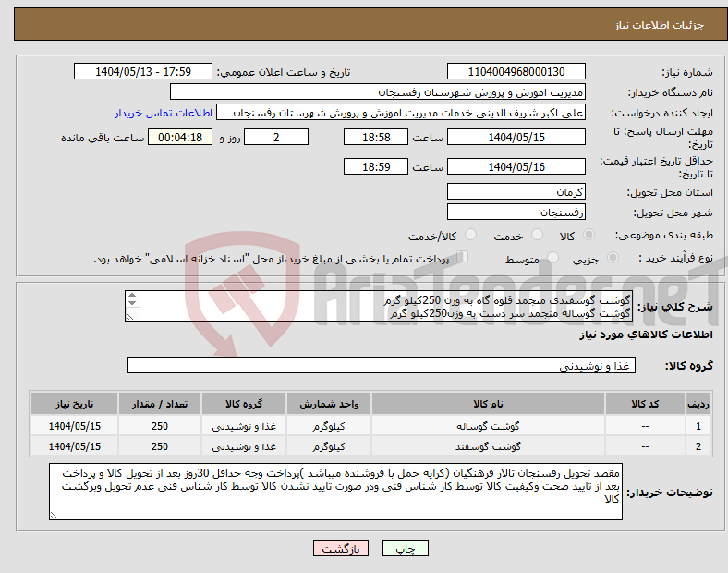Click the 00:04:18 remaining time field
The image size is (728, 573).
click(180, 138)
